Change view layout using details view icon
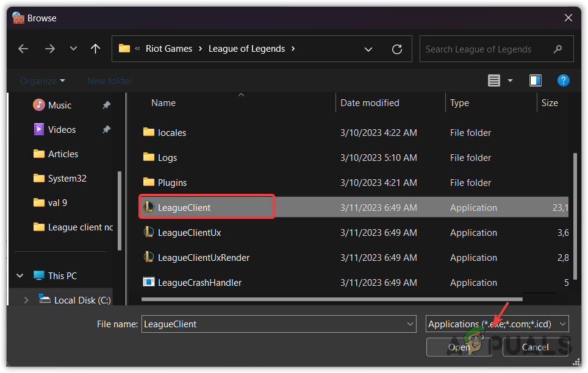The image size is (588, 373). pos(494,80)
